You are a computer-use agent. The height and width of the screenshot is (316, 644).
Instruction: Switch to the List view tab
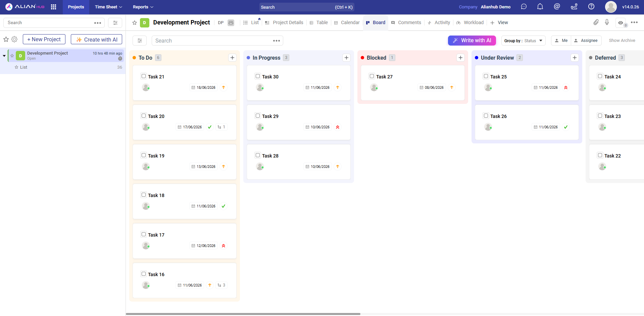pos(251,22)
